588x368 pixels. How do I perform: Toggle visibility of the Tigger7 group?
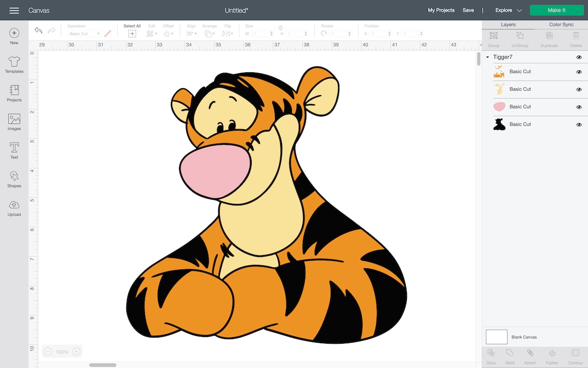[x=579, y=57]
